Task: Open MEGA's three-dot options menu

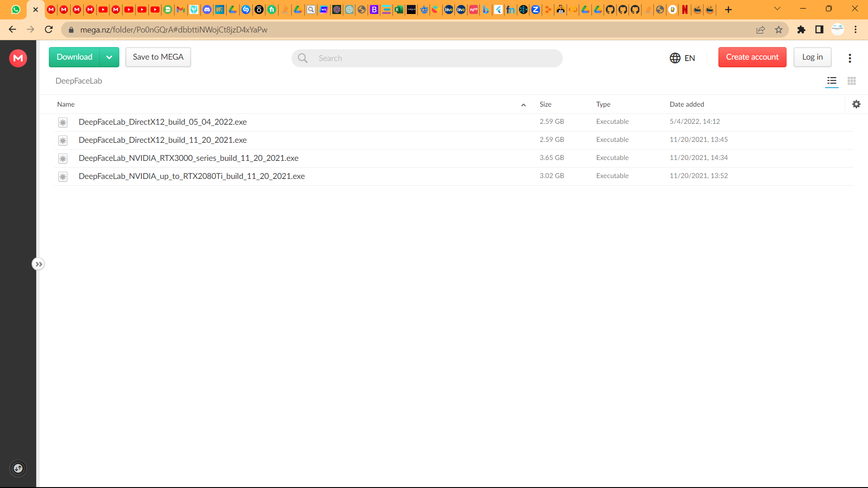Action: pos(850,58)
